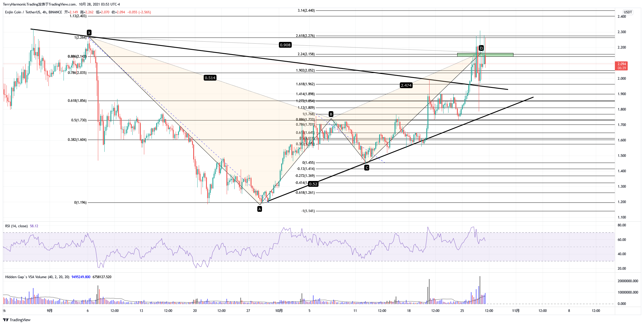The width and height of the screenshot is (644, 325).
Task: Click the price change -0.055 (-2.56%) text
Action: 139,12
